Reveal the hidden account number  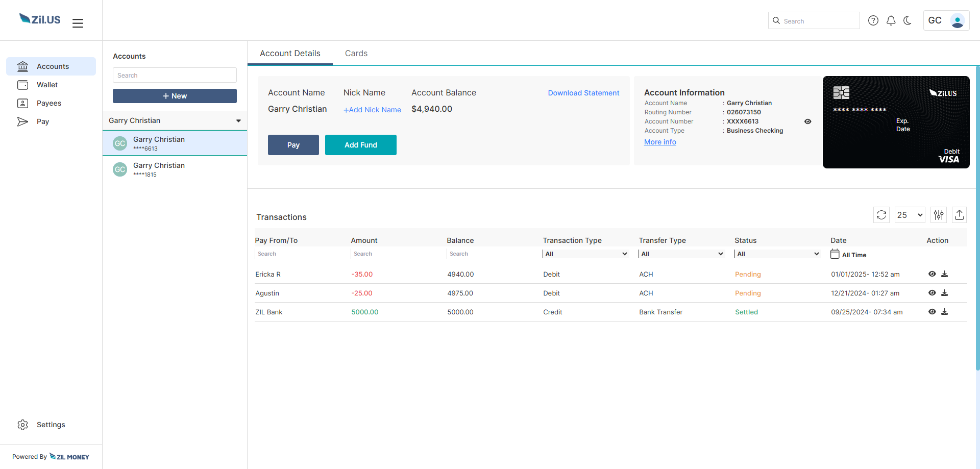(807, 121)
